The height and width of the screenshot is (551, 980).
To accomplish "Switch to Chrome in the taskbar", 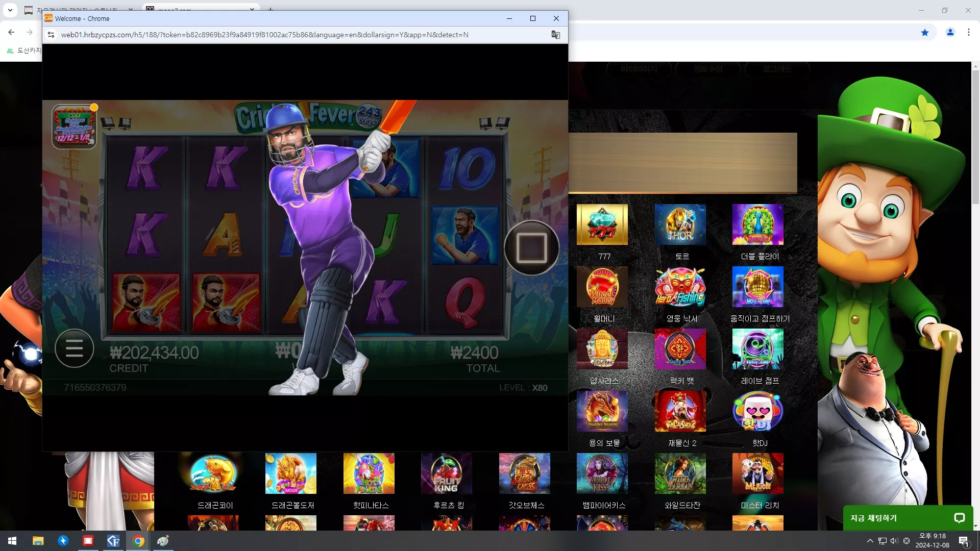I will (138, 541).
